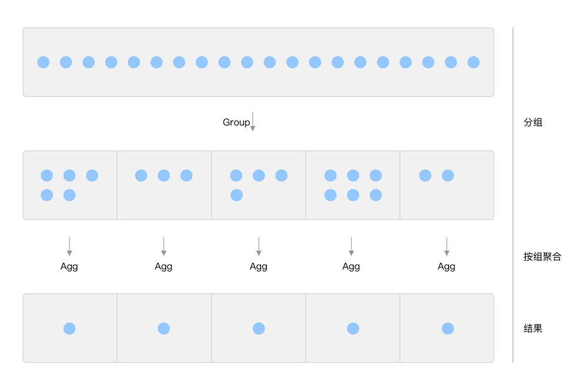Click the result dot in the leftmost cell

[69, 328]
